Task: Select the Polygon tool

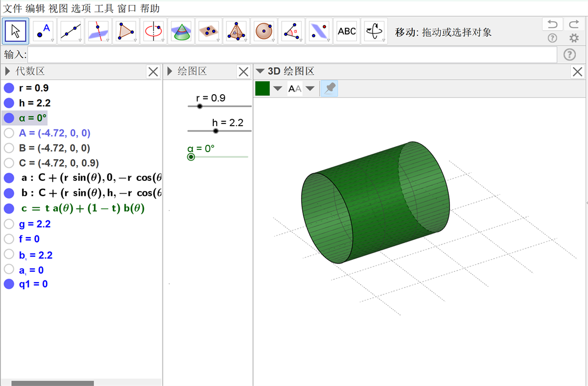Action: 126,31
